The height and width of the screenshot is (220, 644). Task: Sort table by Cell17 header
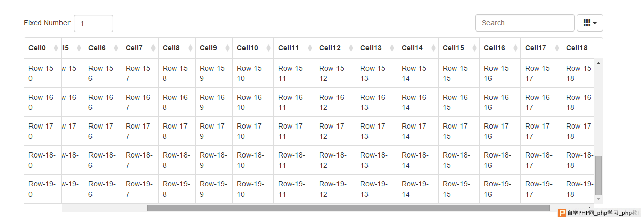click(x=541, y=48)
